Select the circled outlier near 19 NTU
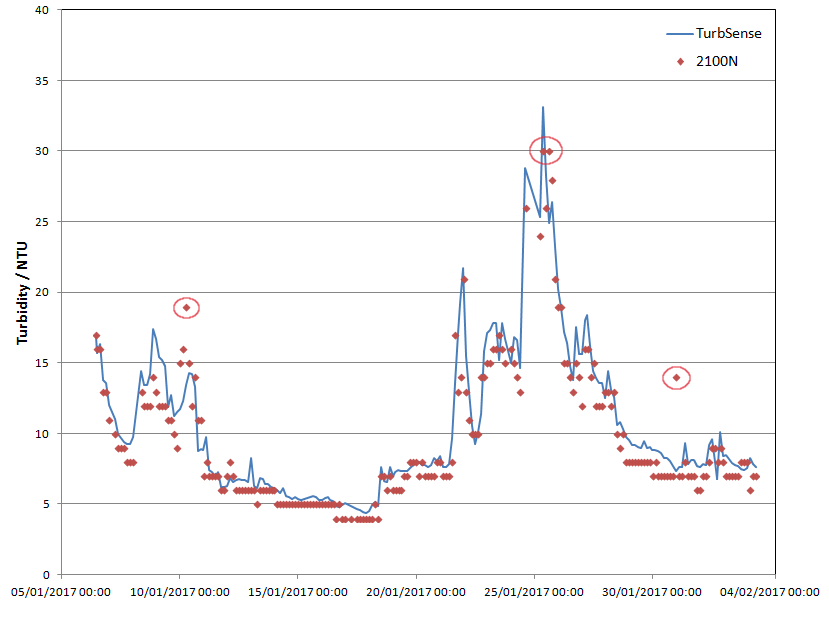The width and height of the screenshot is (829, 635). tap(186, 307)
